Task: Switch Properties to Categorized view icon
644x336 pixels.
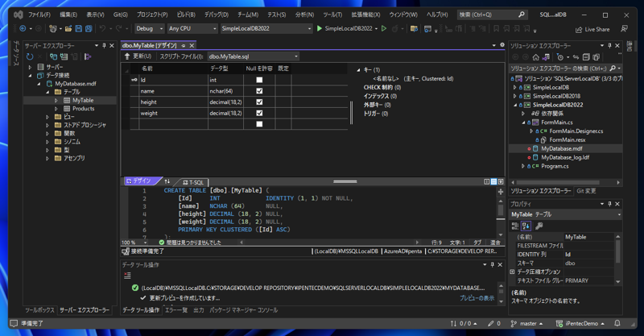Action: tap(515, 226)
